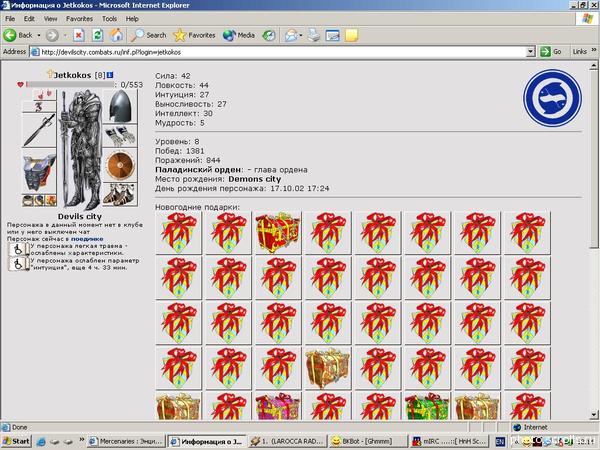The width and height of the screenshot is (600, 450).
Task: Open the Tools menu
Action: tap(109, 19)
